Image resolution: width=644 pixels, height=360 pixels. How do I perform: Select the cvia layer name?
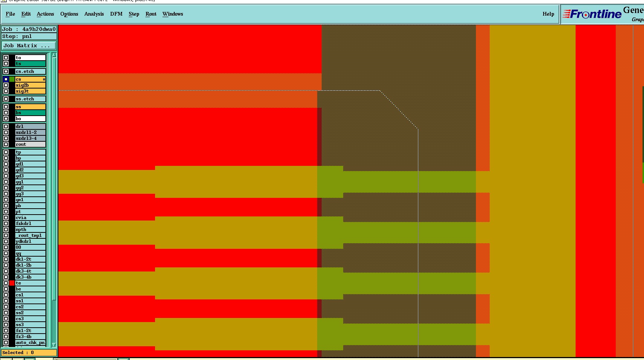(x=30, y=218)
